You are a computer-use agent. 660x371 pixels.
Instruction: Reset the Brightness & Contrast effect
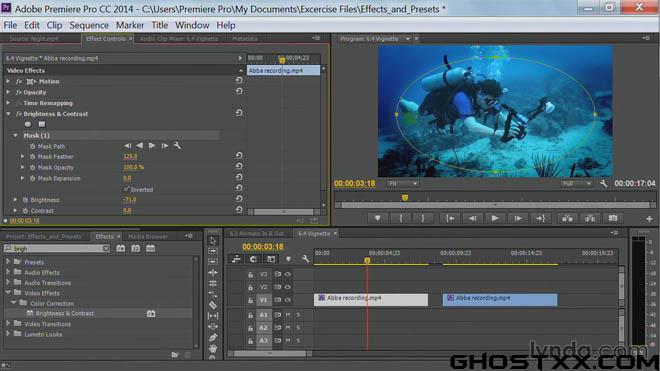pyautogui.click(x=239, y=113)
